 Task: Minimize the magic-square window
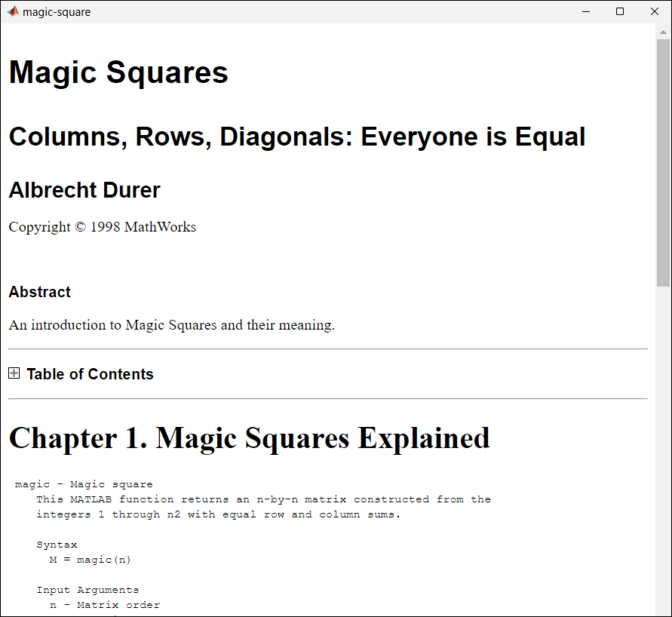click(586, 11)
